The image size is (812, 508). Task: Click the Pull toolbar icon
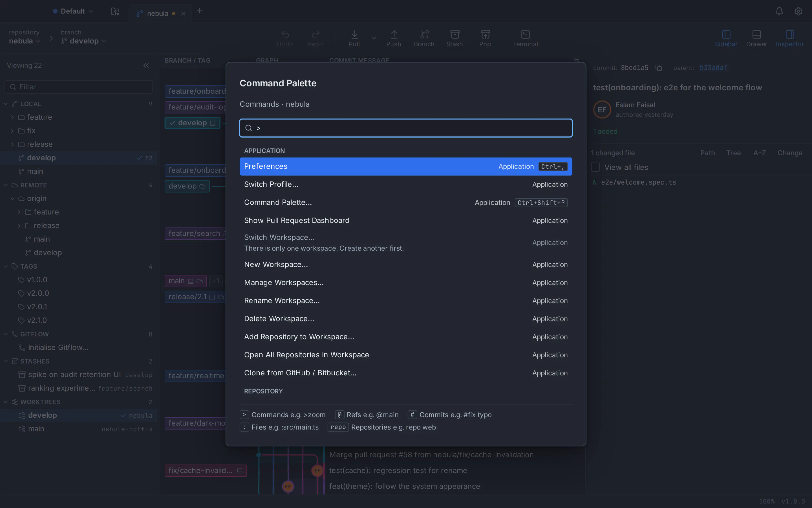354,39
